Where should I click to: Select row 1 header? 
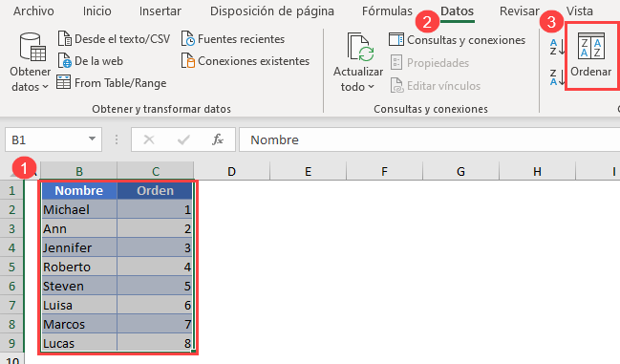click(x=11, y=190)
